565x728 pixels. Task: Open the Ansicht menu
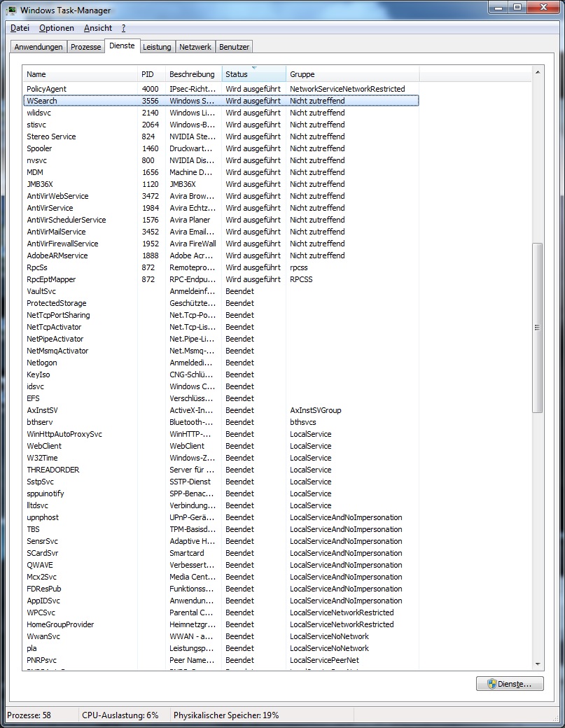tap(98, 28)
